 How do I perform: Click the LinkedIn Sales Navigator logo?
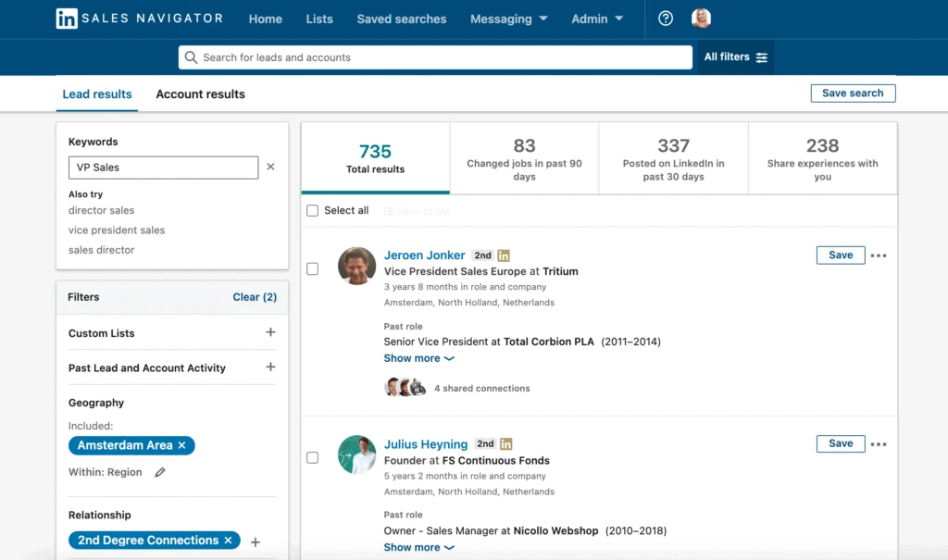pos(140,19)
